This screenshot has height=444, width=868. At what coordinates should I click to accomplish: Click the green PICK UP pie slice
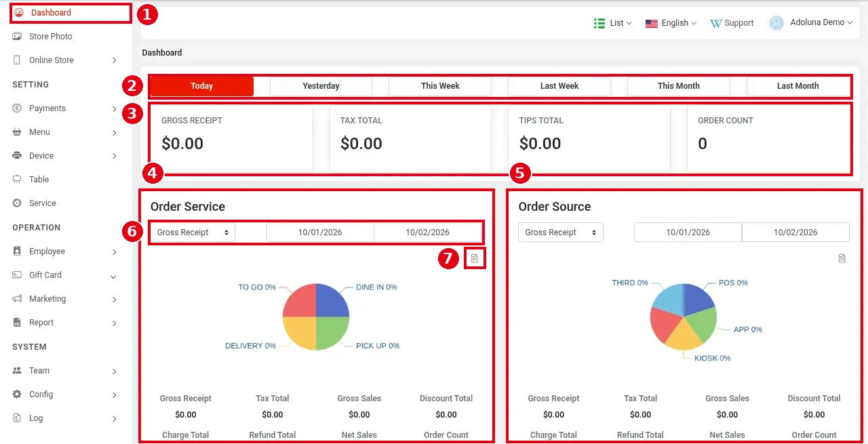point(331,332)
